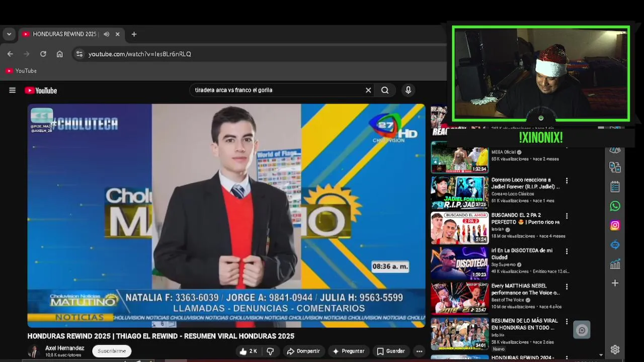Open Axel Hernandez channel name
This screenshot has height=362, width=644.
(x=64, y=348)
